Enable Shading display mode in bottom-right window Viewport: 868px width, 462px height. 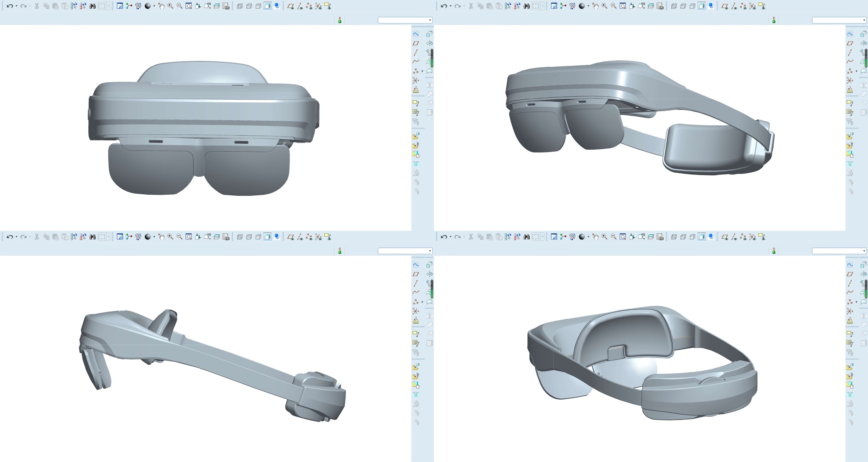(702, 237)
